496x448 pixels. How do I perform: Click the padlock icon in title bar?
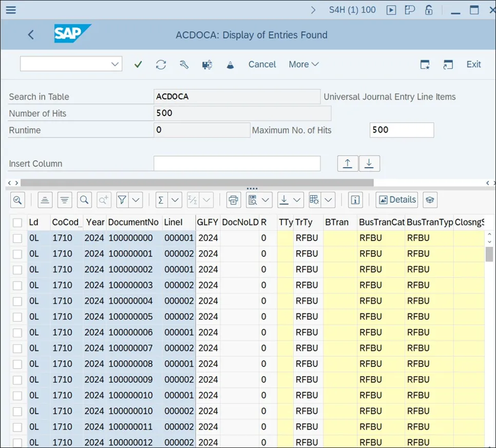pyautogui.click(x=429, y=10)
